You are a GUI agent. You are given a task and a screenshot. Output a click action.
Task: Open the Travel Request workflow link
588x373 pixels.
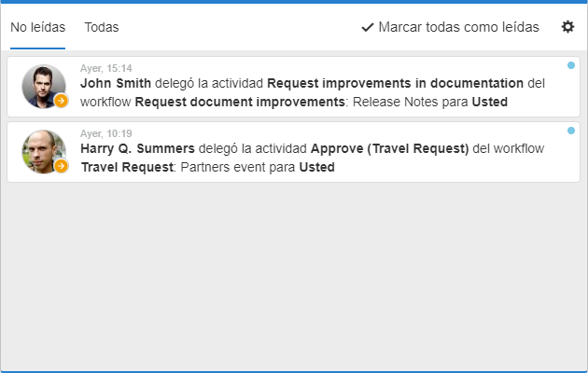tap(127, 167)
